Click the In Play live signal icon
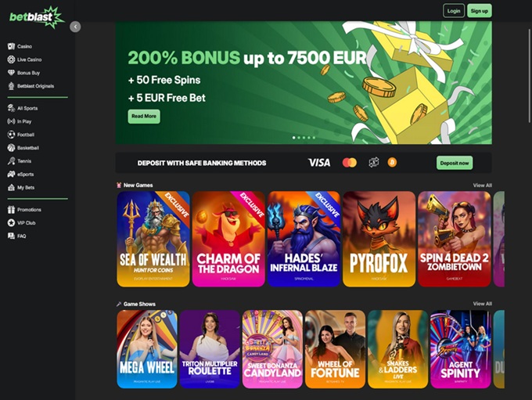532x400 pixels. point(11,121)
